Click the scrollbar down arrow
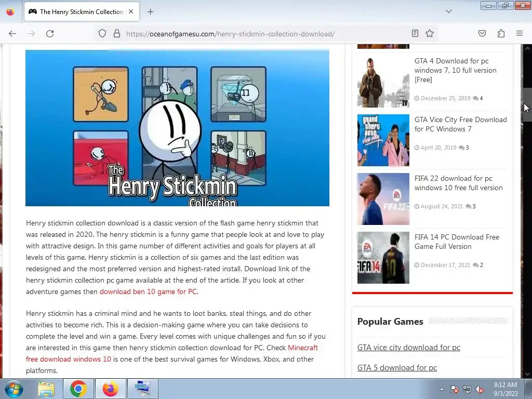 pyautogui.click(x=527, y=374)
